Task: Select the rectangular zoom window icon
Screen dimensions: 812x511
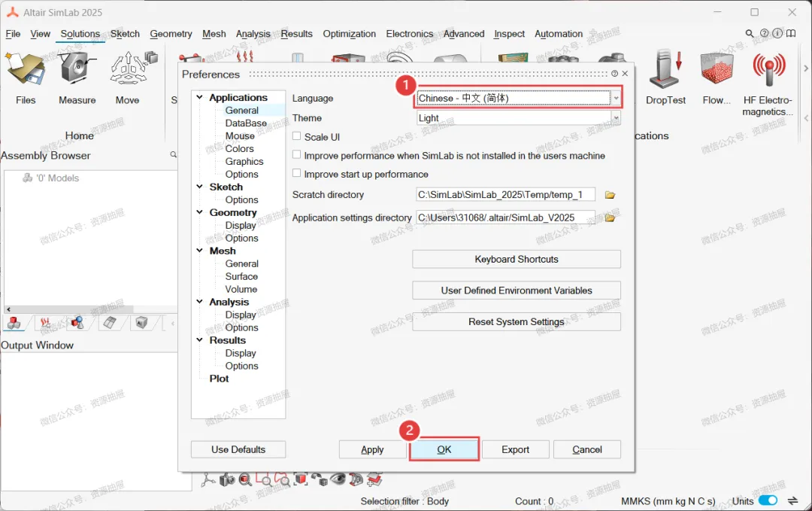Action: [x=264, y=479]
